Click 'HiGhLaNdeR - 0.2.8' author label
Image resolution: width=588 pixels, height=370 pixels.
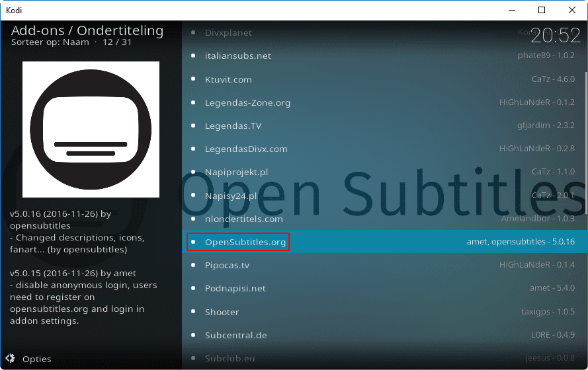point(536,149)
